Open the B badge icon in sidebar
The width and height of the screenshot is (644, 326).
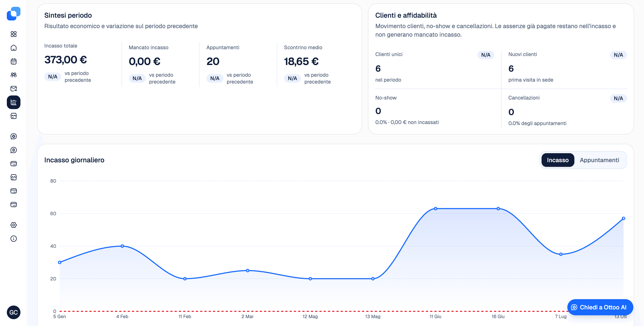tap(13, 150)
